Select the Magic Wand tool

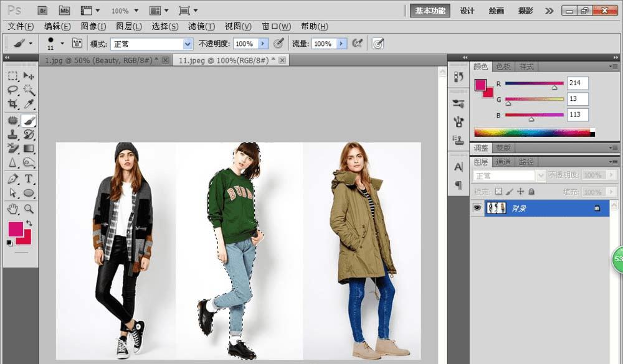[x=29, y=90]
